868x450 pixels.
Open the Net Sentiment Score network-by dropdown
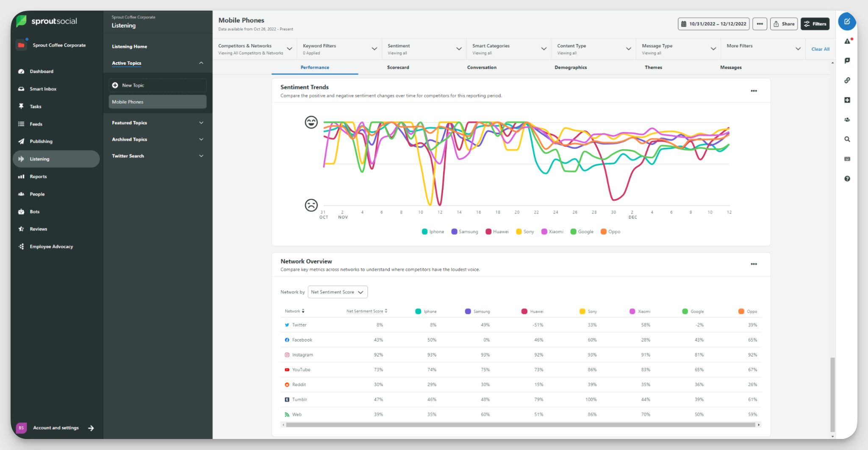click(x=338, y=292)
